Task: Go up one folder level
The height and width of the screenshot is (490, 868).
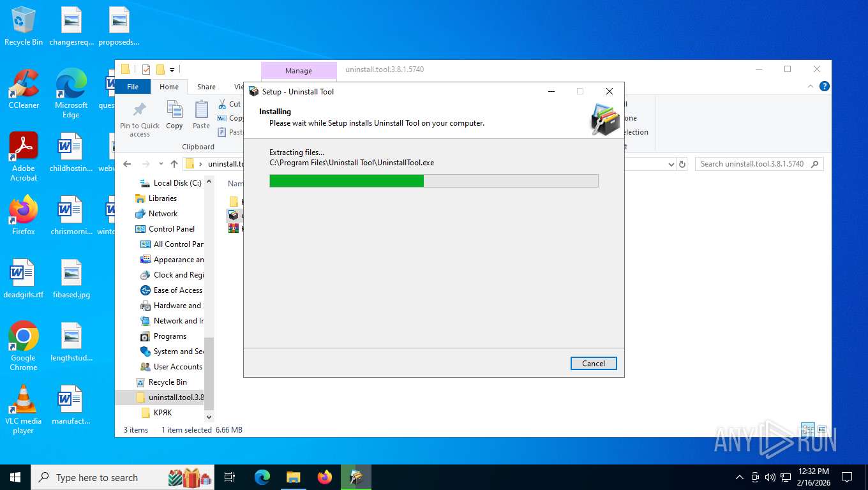Action: pyautogui.click(x=174, y=164)
